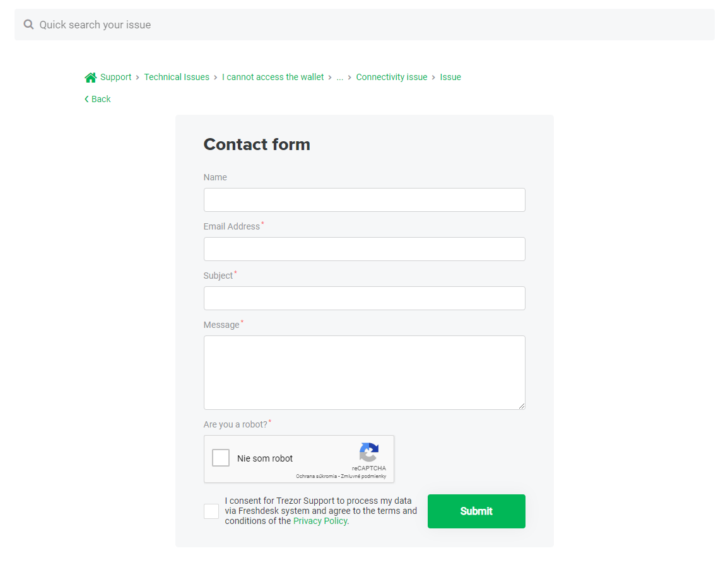The height and width of the screenshot is (570, 728).
Task: Select the Issue breadcrumb item
Action: click(x=450, y=77)
